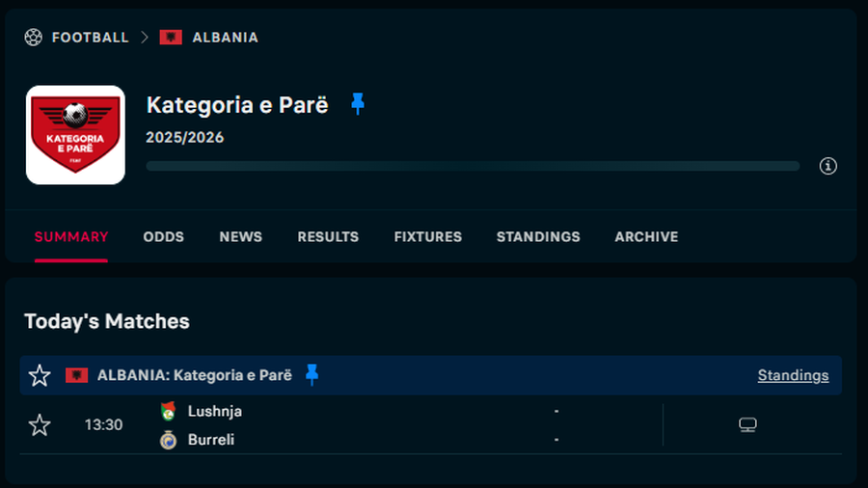Open the Standings link in the league row
868x488 pixels.
[x=793, y=375]
